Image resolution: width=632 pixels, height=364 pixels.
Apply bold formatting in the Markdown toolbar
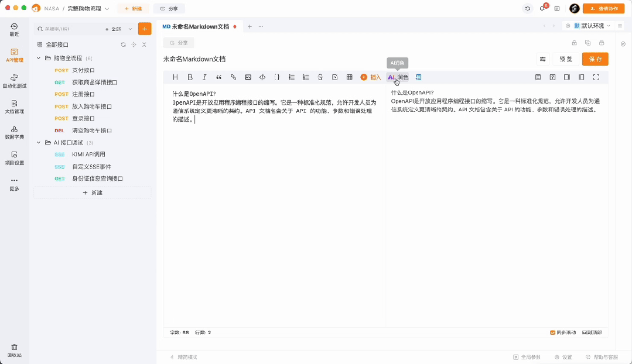tap(189, 77)
